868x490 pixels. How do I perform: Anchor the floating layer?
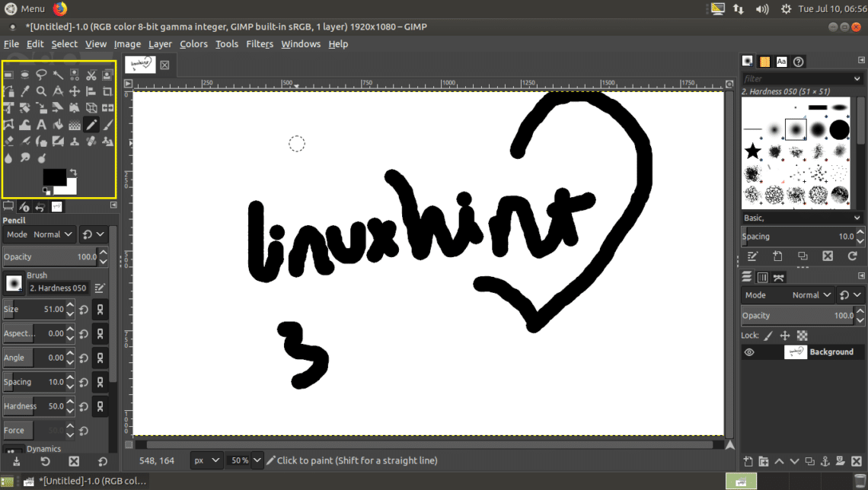[x=825, y=461]
